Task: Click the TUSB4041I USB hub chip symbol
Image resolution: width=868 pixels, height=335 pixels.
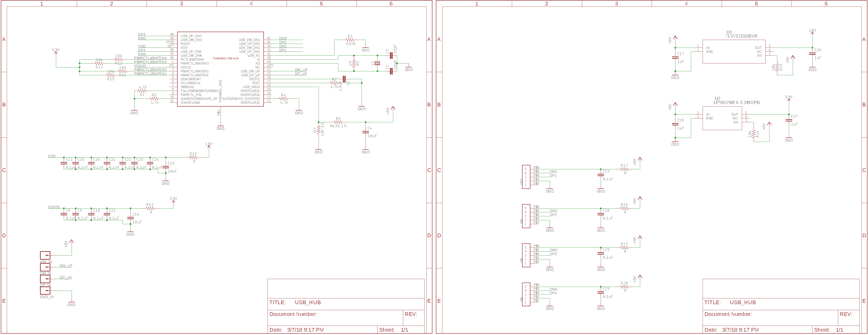Action: coord(220,69)
